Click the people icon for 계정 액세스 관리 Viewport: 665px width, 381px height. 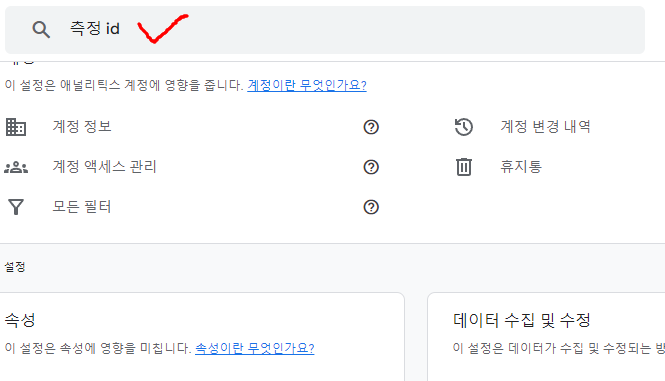pyautogui.click(x=16, y=167)
